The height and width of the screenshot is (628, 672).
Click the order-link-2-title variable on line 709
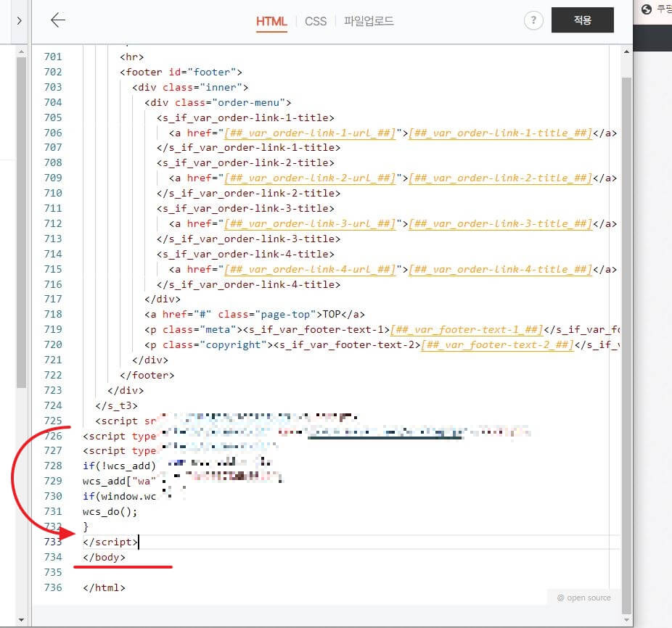click(x=500, y=178)
